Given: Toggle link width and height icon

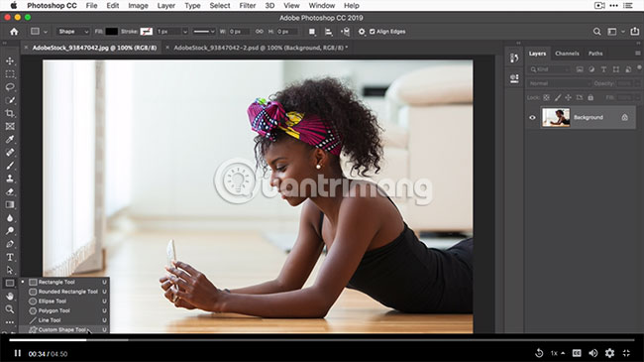Looking at the screenshot, I should coord(260,32).
